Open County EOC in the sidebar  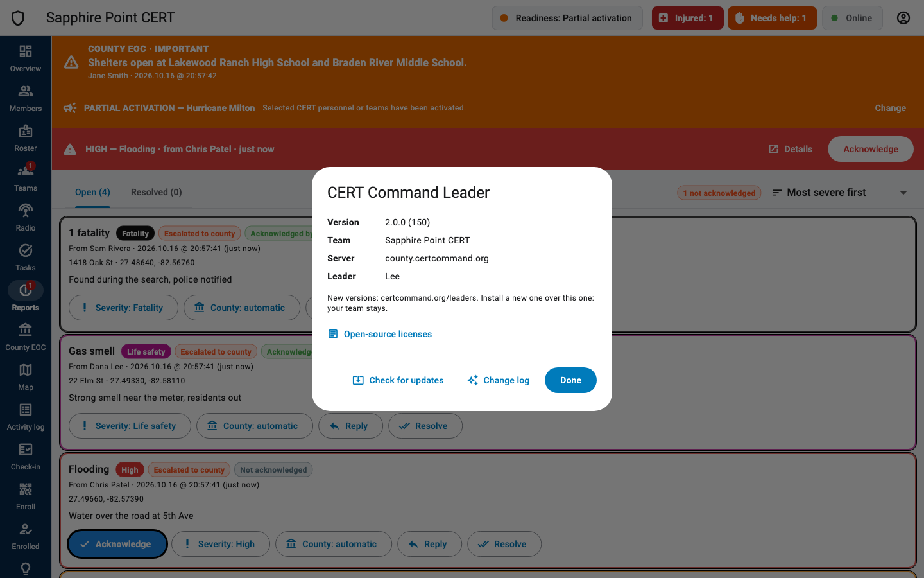coord(26,337)
